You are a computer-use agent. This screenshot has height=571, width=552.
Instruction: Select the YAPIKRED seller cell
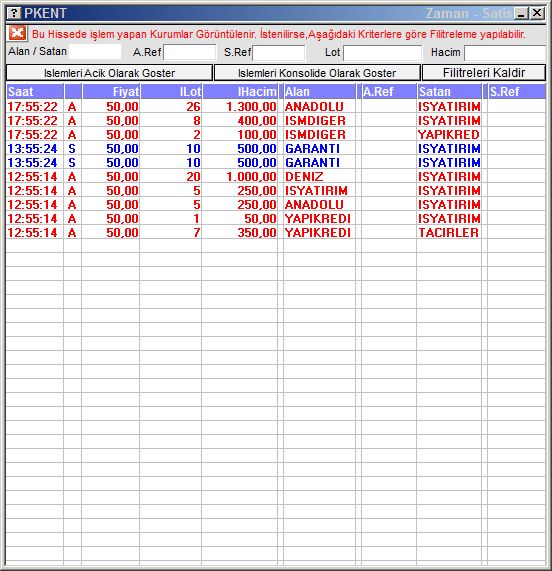(x=449, y=135)
